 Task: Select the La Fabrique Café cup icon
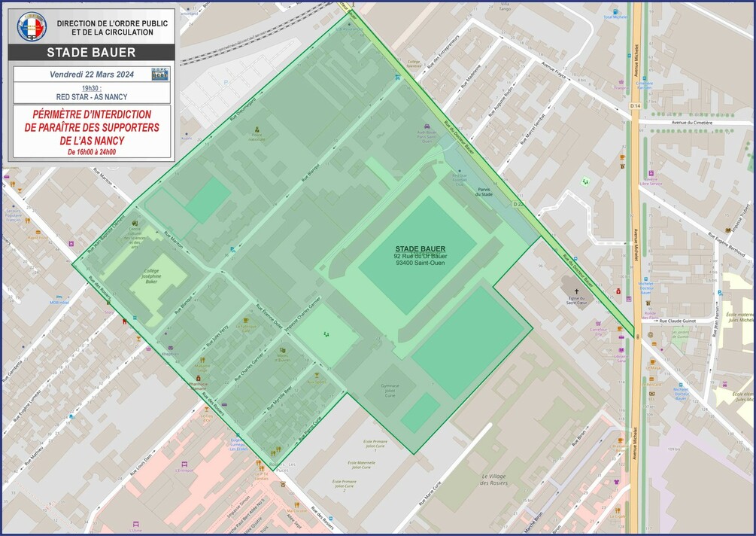point(246,321)
